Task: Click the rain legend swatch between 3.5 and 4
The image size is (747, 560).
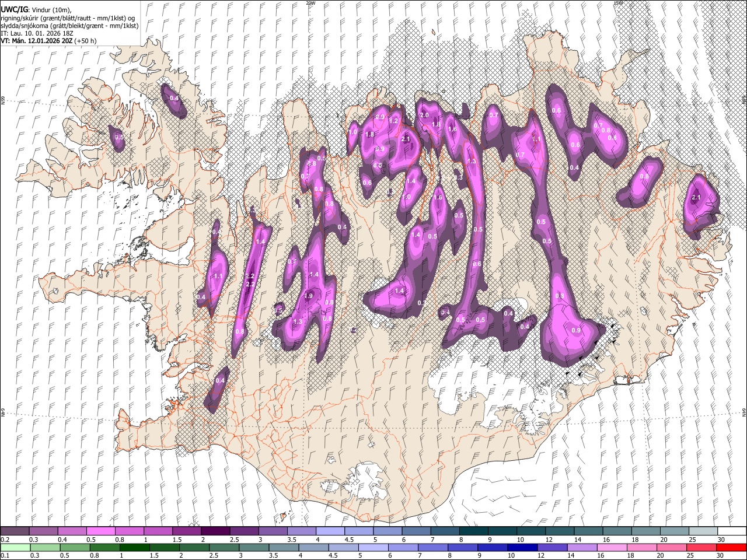Action: (284, 547)
